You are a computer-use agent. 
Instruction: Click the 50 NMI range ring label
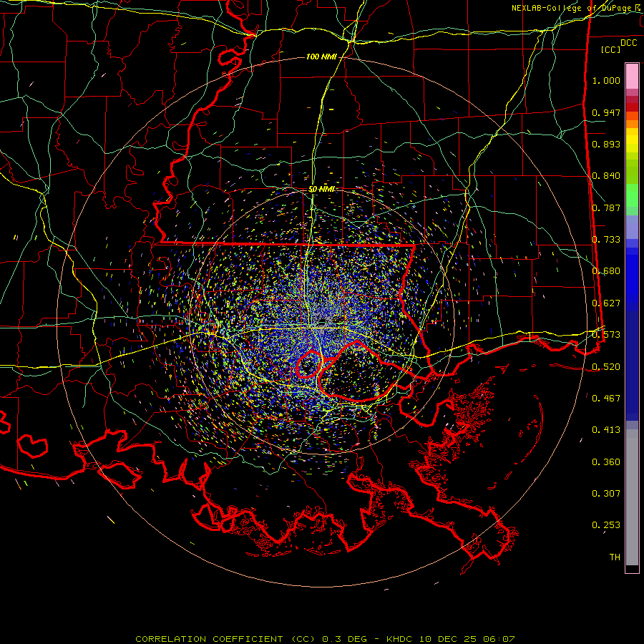coord(321,190)
